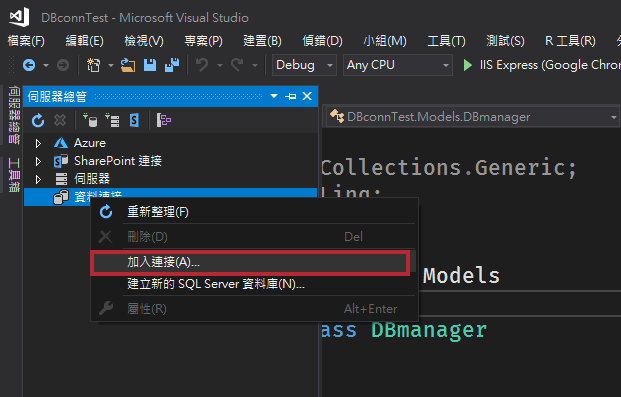
Task: Click the DBmanager class name in code
Action: click(429, 330)
